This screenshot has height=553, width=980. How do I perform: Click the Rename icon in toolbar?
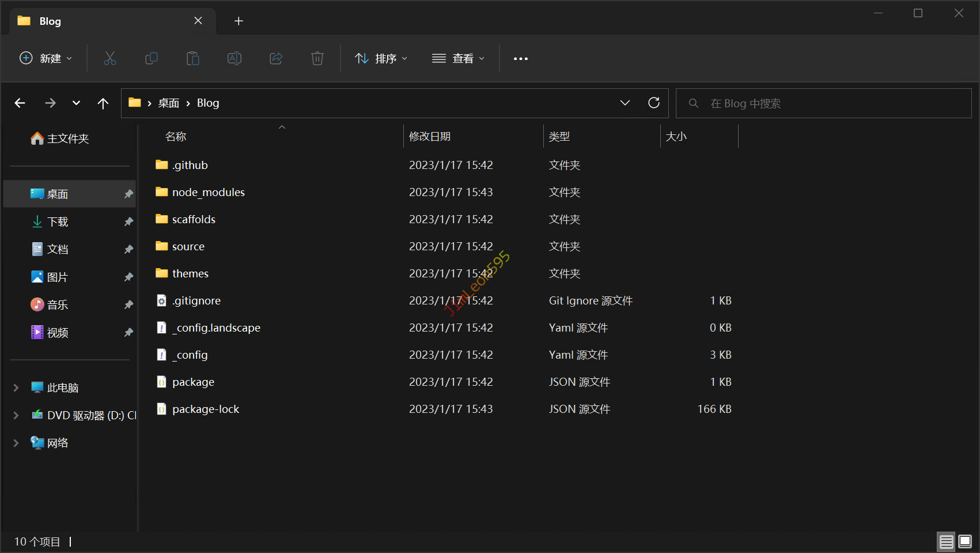point(234,58)
